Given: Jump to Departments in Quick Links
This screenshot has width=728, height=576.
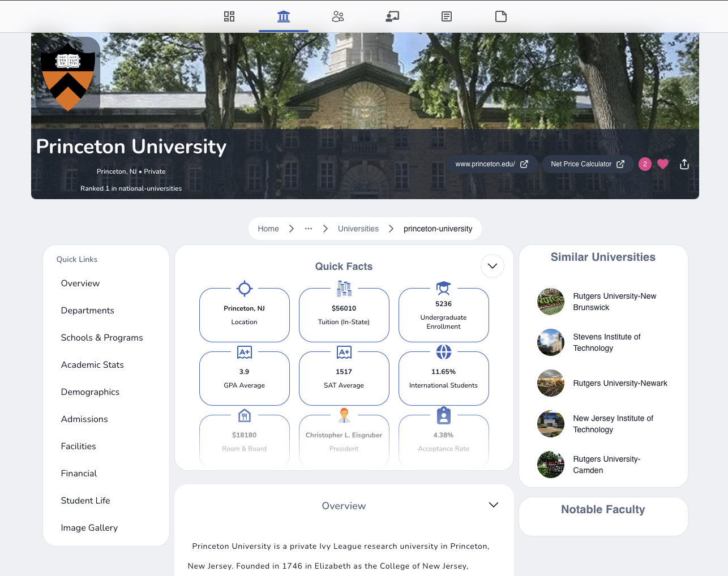Looking at the screenshot, I should tap(88, 311).
